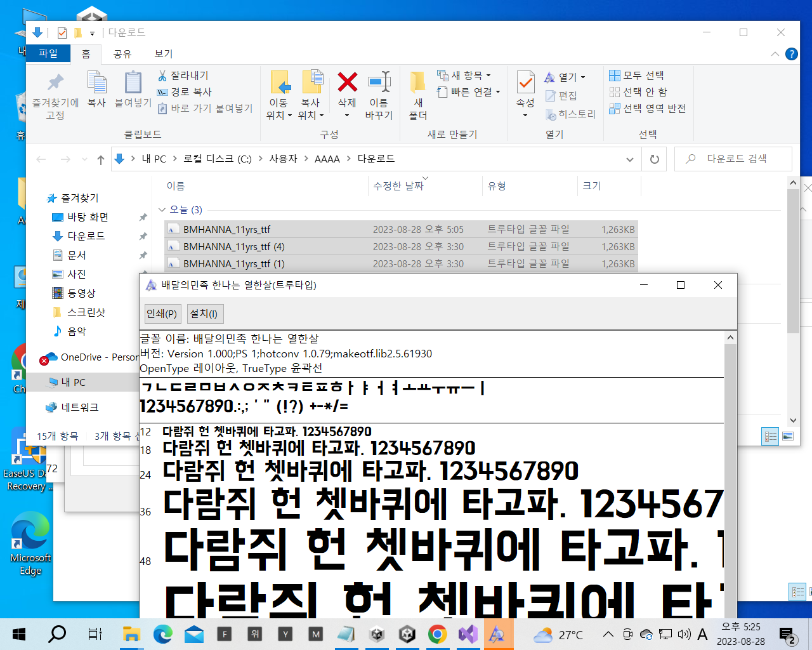The height and width of the screenshot is (650, 812).
Task: Click Explorer file list scroll down arrow
Action: (x=793, y=420)
